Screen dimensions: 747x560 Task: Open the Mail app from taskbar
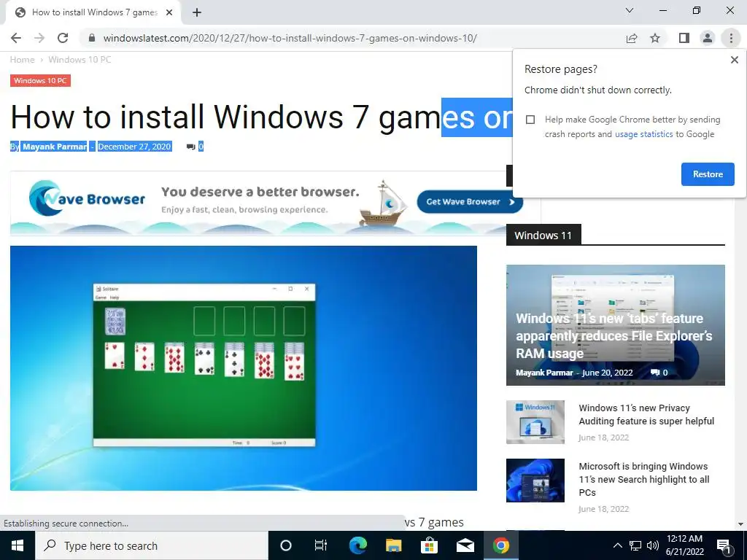[465, 545]
